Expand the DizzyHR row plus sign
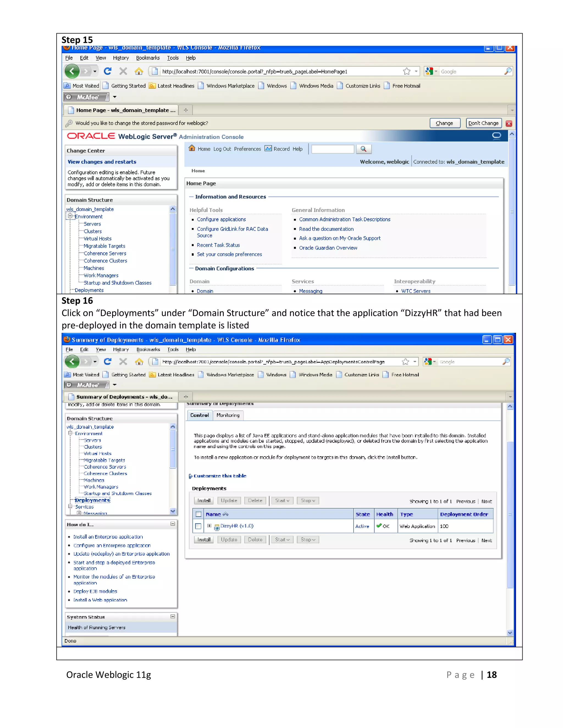This screenshot has width=563, height=728. pyautogui.click(x=209, y=526)
